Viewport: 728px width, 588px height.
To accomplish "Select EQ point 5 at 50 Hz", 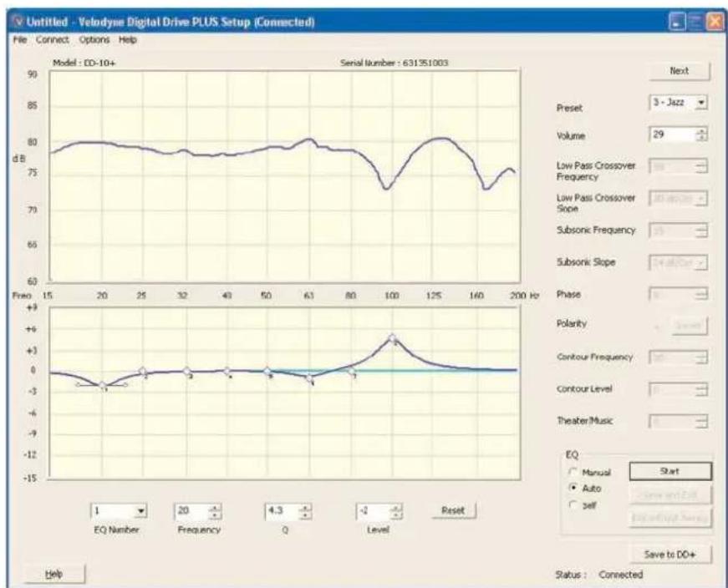I will tap(267, 371).
